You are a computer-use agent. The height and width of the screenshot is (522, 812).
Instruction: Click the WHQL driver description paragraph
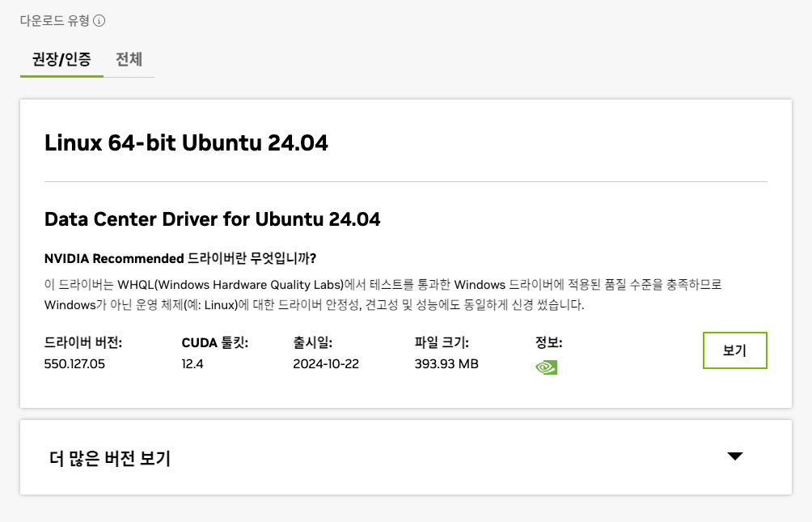pos(383,295)
